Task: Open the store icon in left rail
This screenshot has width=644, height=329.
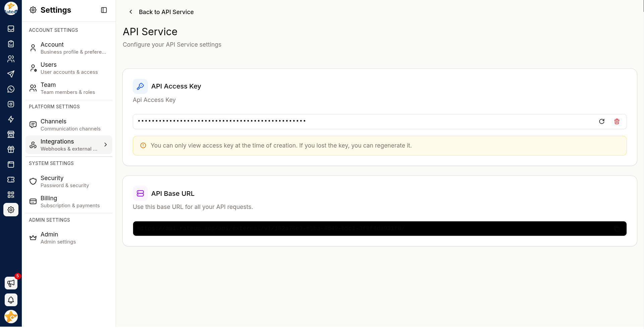Action: (11, 134)
